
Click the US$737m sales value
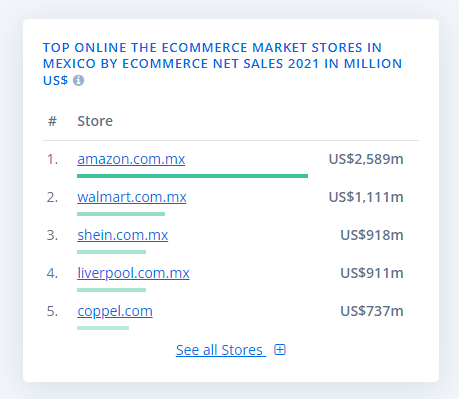(x=372, y=311)
